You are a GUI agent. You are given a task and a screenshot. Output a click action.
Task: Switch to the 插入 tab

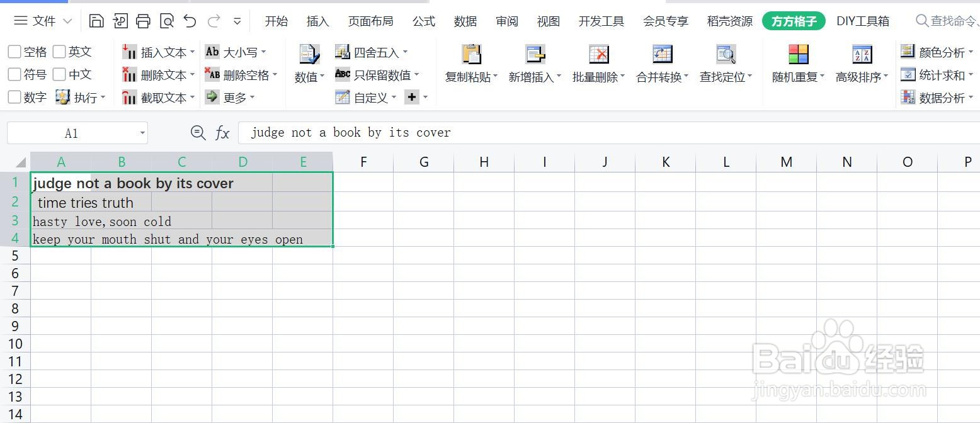pyautogui.click(x=317, y=21)
